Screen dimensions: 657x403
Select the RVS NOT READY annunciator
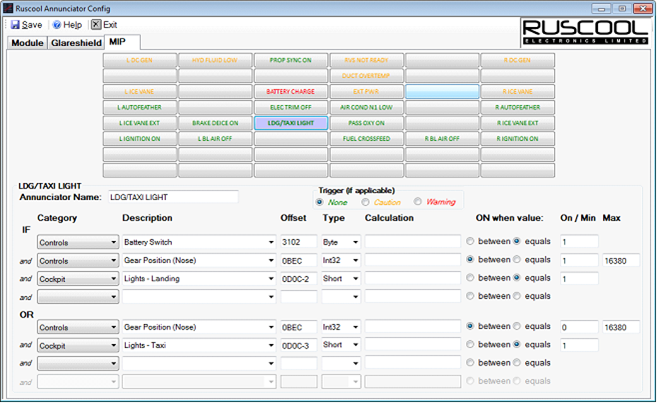(x=367, y=60)
